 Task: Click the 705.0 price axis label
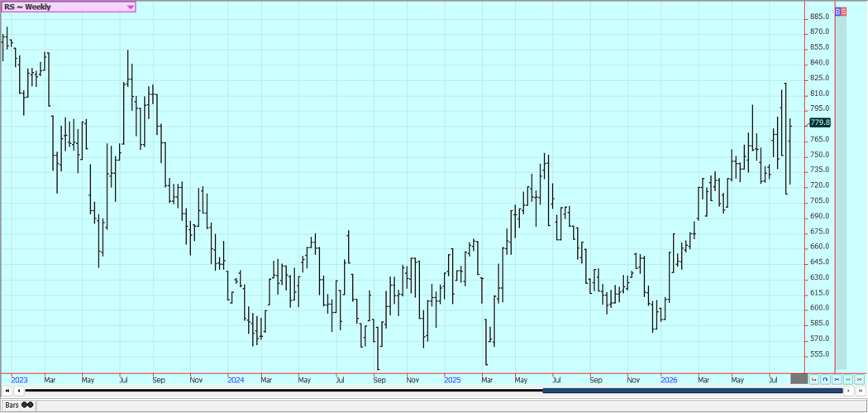point(820,200)
